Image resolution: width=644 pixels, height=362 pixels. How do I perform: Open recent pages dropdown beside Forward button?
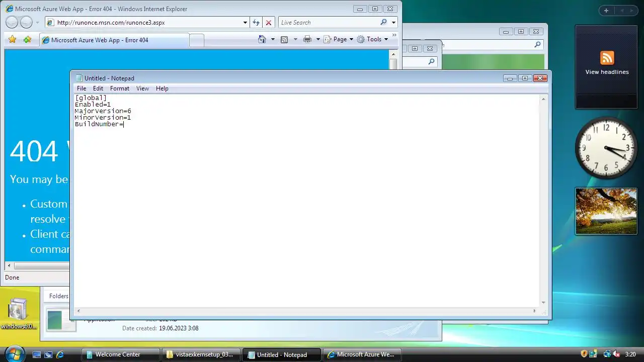pos(37,23)
